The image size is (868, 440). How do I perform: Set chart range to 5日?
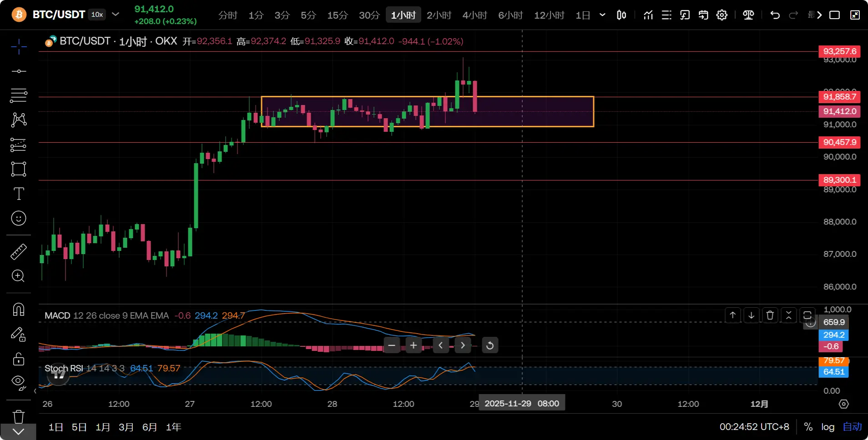click(79, 427)
